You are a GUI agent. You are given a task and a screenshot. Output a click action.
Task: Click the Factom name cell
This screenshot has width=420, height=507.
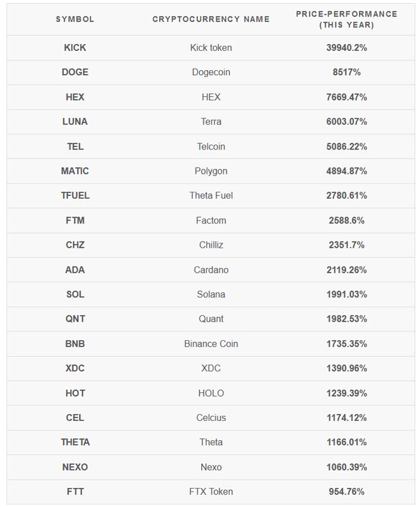coord(211,220)
